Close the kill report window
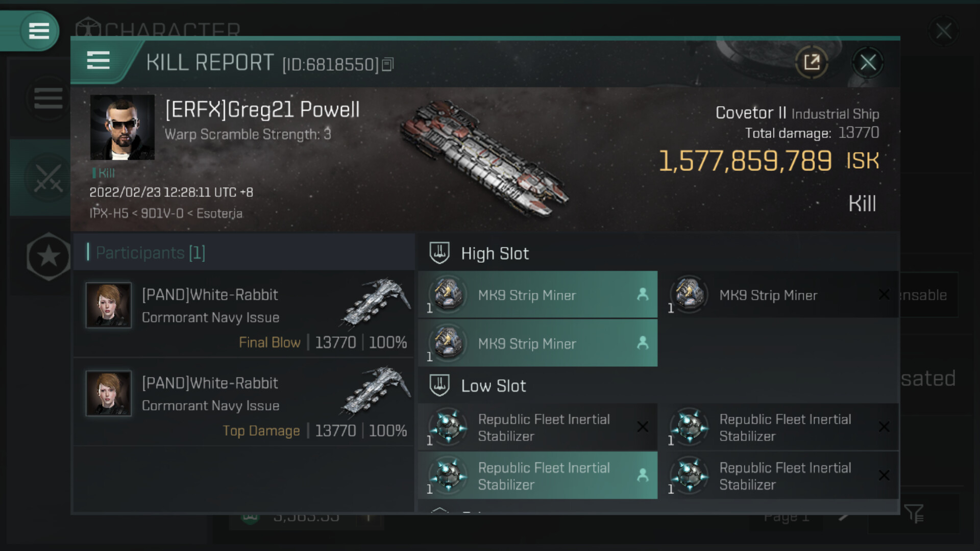The image size is (980, 551). (868, 62)
